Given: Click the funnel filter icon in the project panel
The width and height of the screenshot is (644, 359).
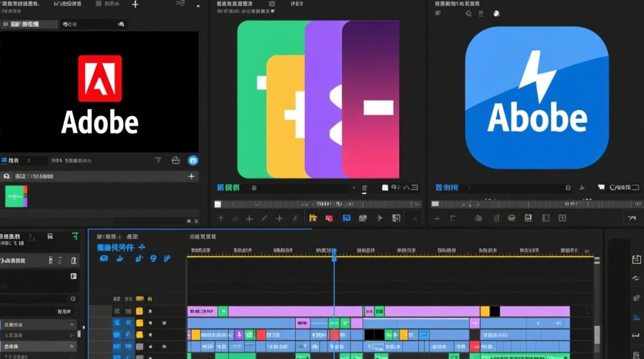Looking at the screenshot, I should point(158,160).
